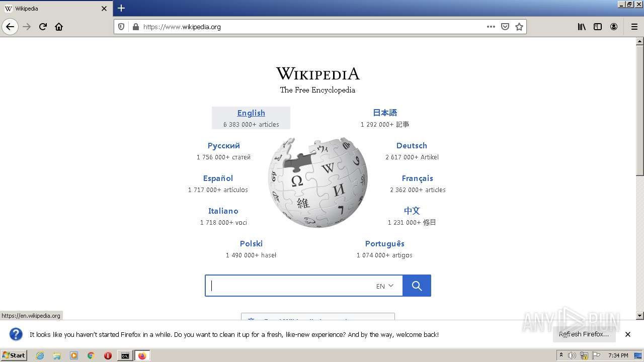Screen dimensions: 644x362
Task: Open the network tray icon
Action: pos(584,355)
